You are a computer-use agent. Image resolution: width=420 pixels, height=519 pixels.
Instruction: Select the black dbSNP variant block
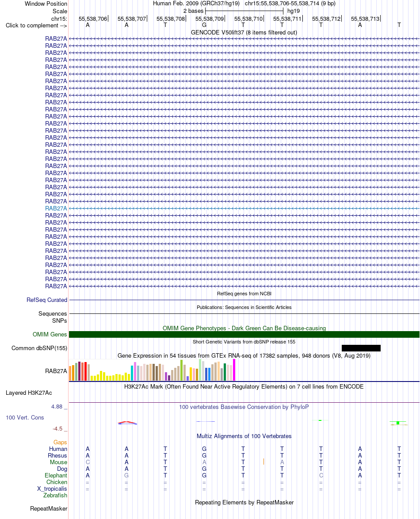(361, 348)
